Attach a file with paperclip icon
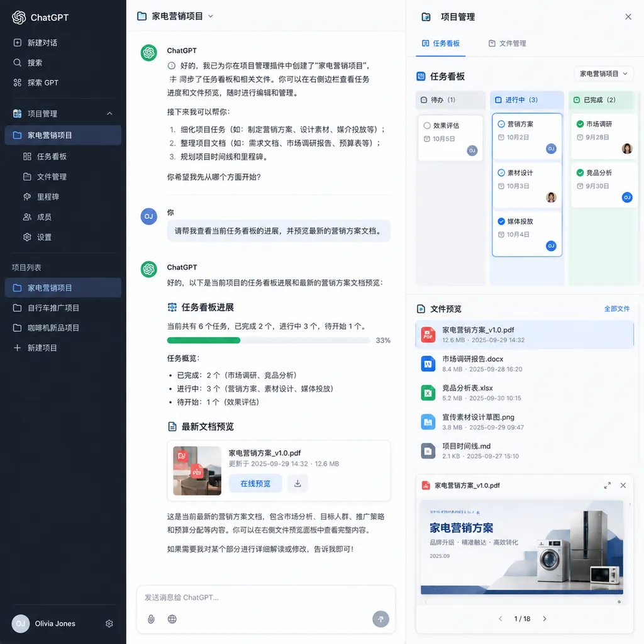The width and height of the screenshot is (644, 644). (x=151, y=619)
